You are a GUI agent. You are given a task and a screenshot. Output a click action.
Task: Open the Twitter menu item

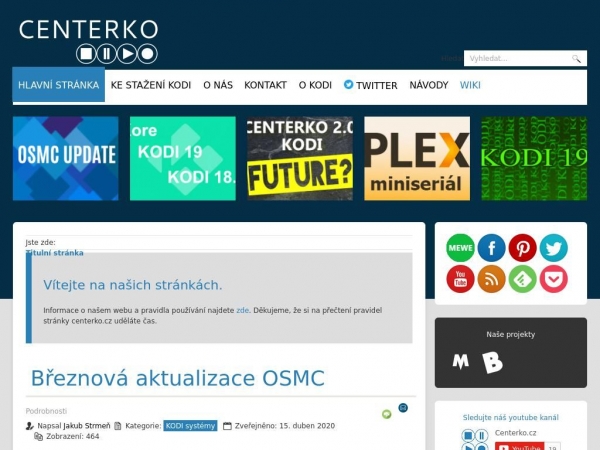click(370, 85)
